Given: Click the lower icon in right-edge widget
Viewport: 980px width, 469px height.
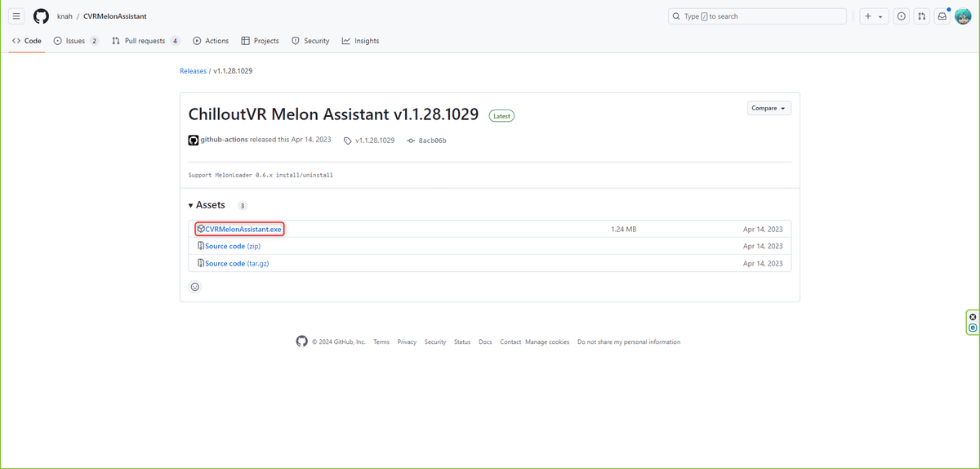Looking at the screenshot, I should 973,328.
